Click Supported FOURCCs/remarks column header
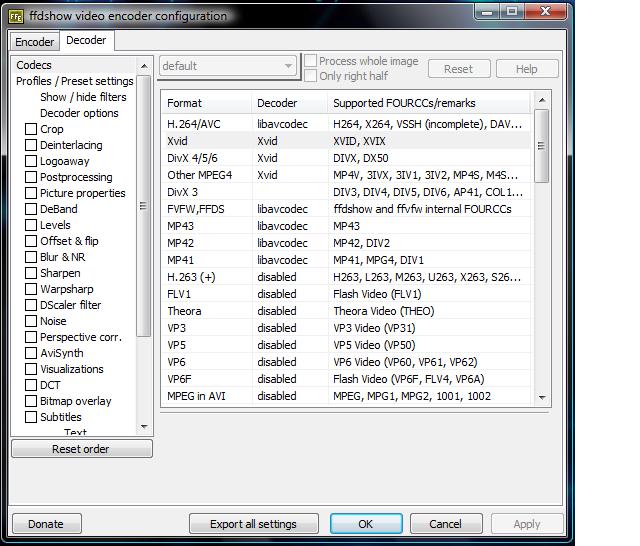 click(x=429, y=103)
